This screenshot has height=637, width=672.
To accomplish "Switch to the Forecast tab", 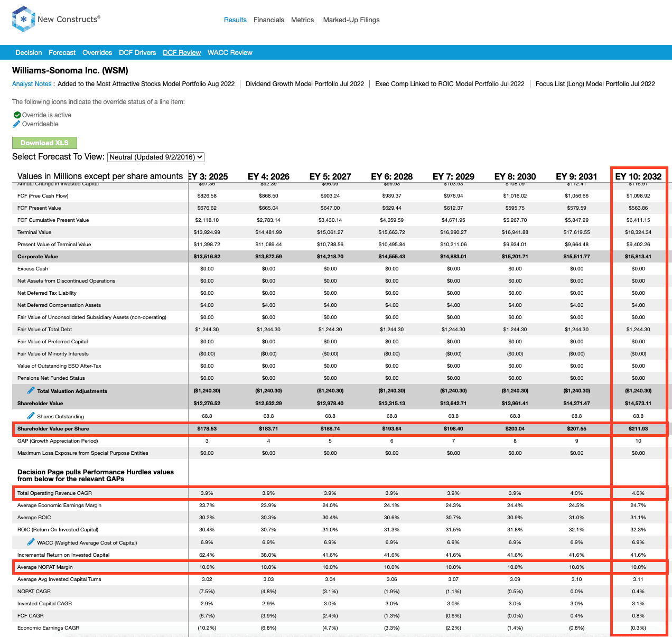I will tap(62, 53).
